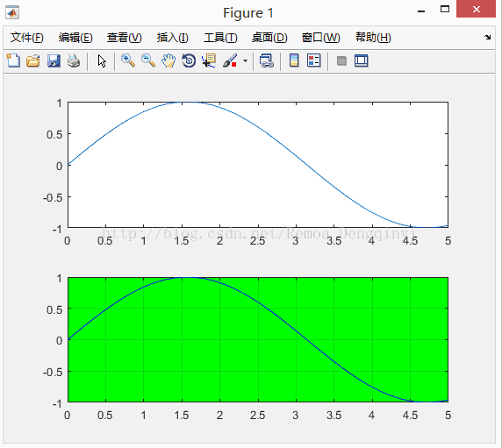
Task: Click the Link Plot icon
Action: [x=267, y=60]
